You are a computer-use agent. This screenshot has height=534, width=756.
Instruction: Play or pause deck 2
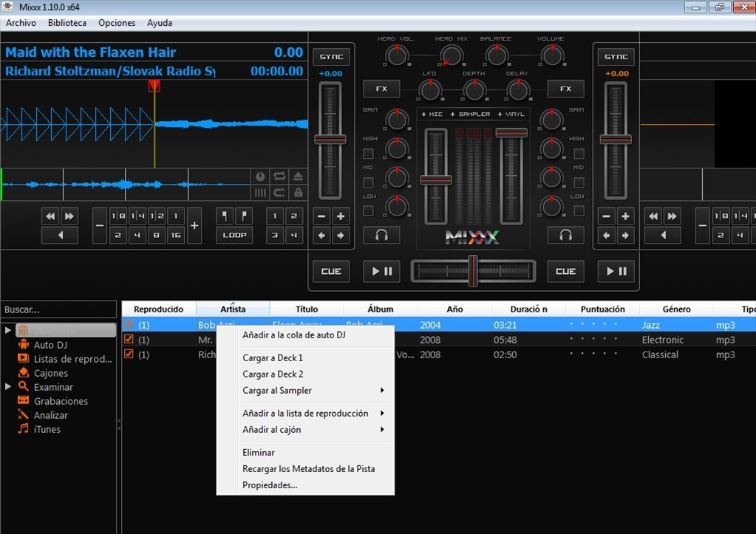616,271
